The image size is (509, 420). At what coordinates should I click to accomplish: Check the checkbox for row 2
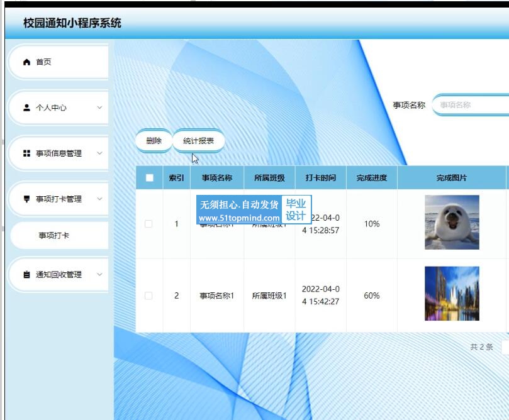click(149, 296)
